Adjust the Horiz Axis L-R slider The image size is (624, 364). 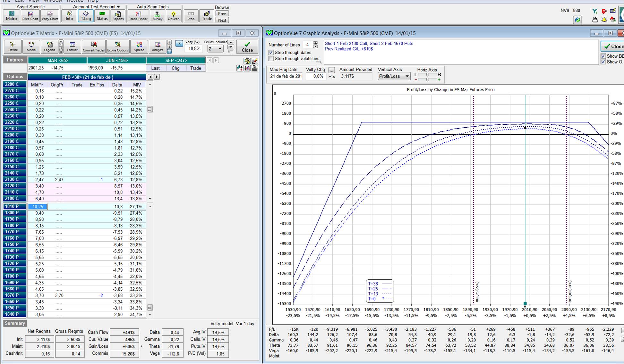point(427,75)
